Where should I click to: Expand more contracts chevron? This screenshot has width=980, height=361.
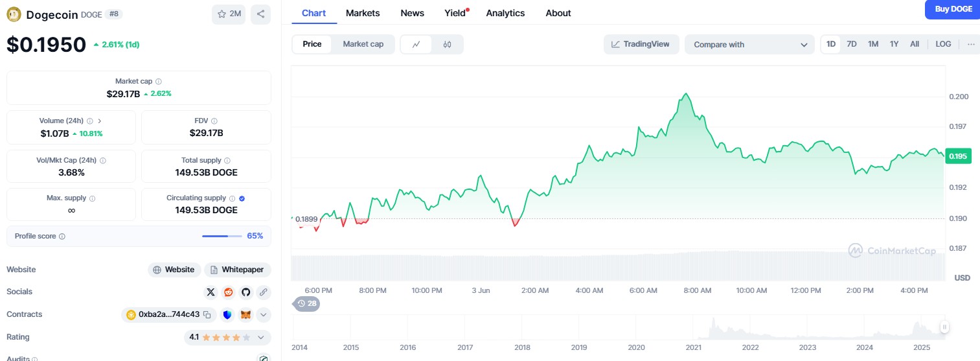coord(263,315)
